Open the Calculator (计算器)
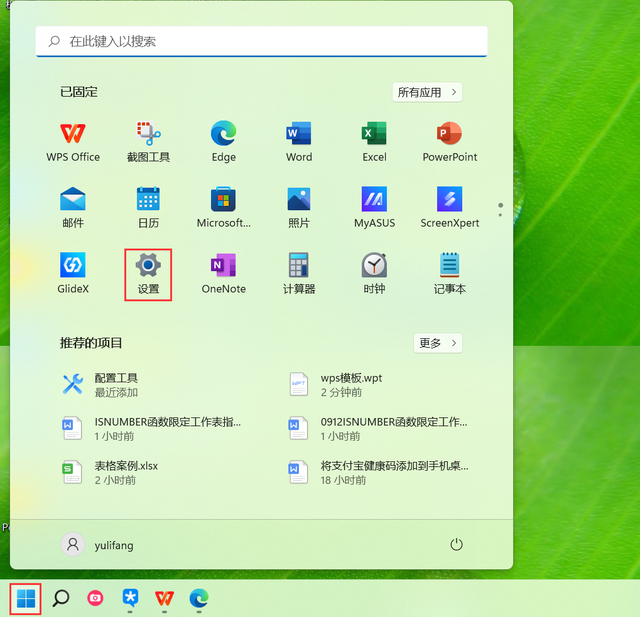 click(299, 274)
